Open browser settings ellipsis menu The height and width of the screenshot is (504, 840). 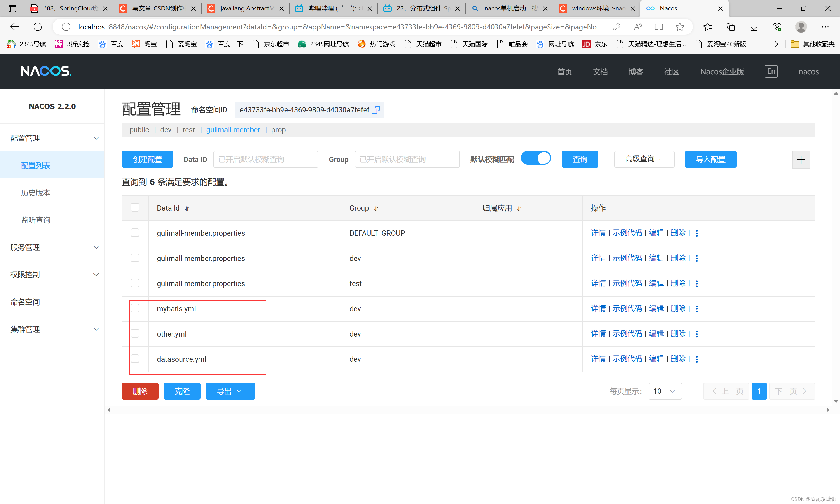click(x=825, y=27)
